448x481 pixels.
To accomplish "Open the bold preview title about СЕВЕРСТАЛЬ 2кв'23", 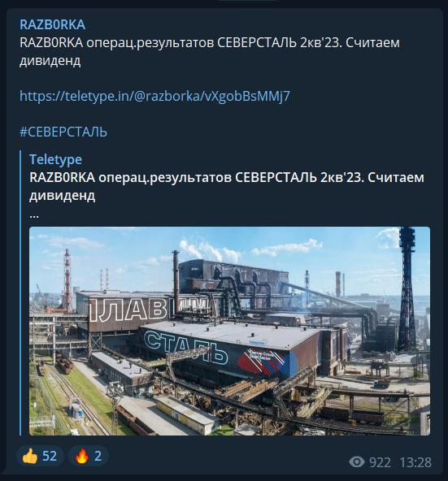I will coord(227,187).
